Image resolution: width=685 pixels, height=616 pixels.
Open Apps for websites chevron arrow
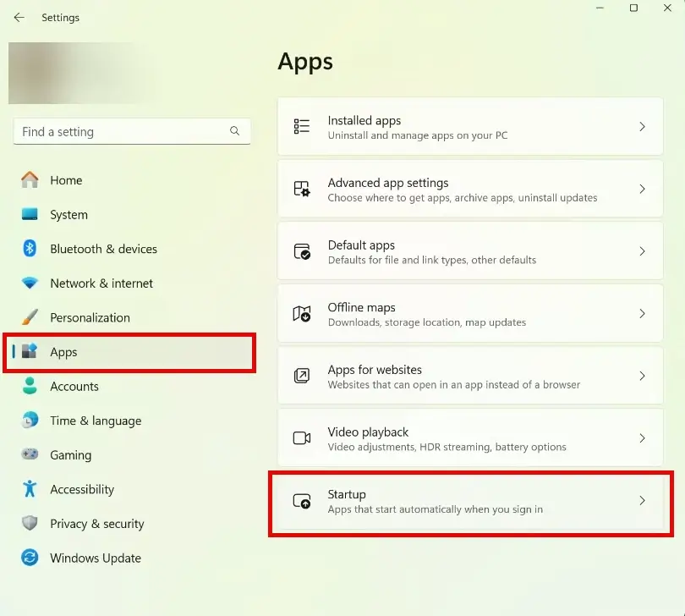642,376
